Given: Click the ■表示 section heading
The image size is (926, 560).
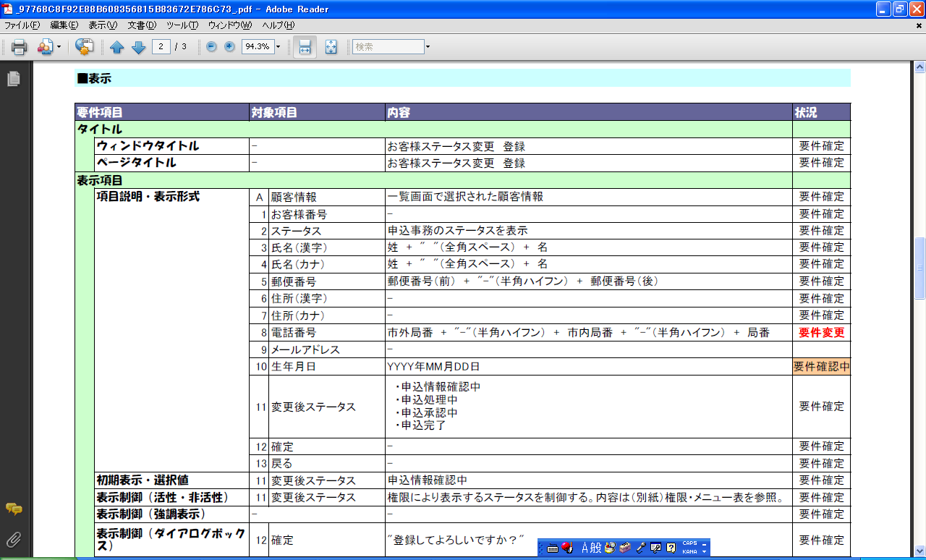Looking at the screenshot, I should click(x=94, y=78).
